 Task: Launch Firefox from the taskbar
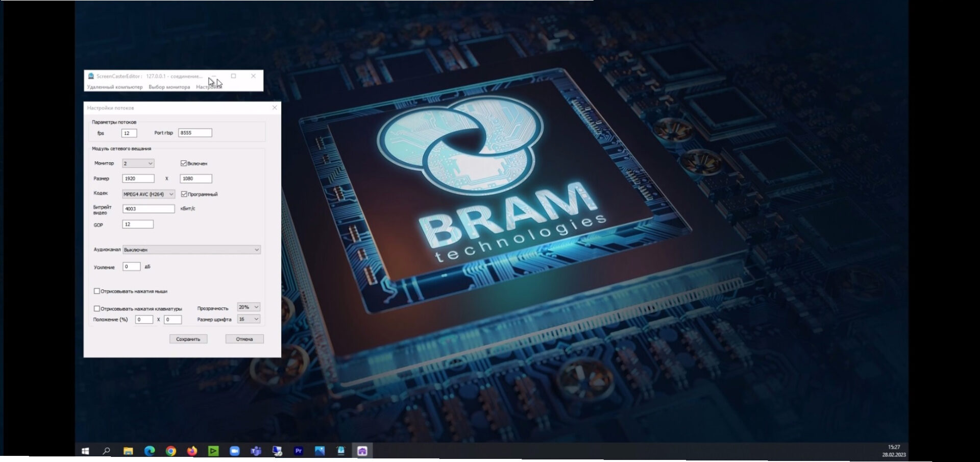[192, 451]
